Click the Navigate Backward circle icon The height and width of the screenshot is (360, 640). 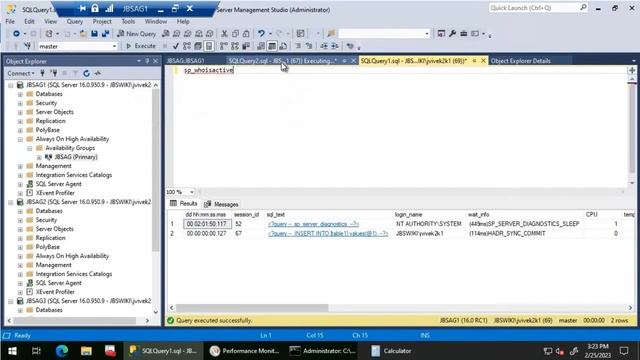[x=16, y=34]
